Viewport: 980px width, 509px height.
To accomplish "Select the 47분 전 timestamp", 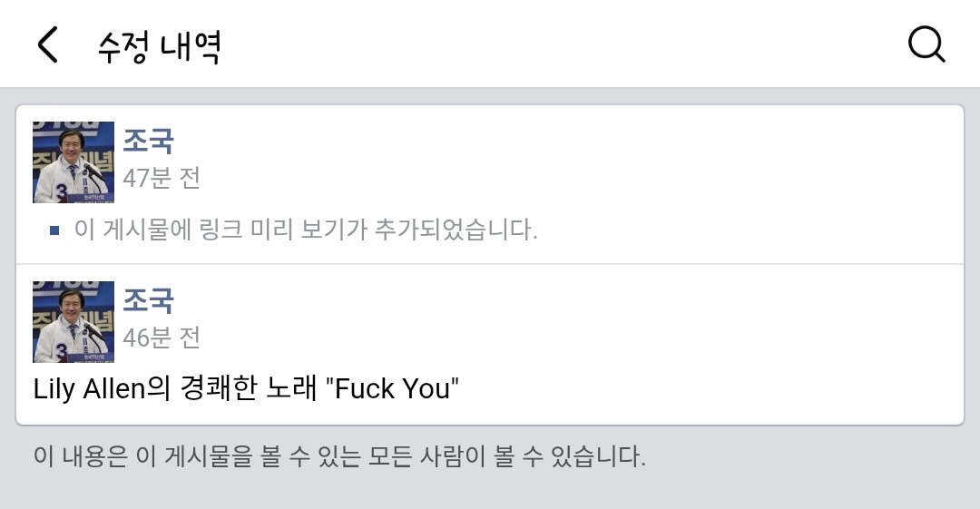I will pyautogui.click(x=162, y=178).
